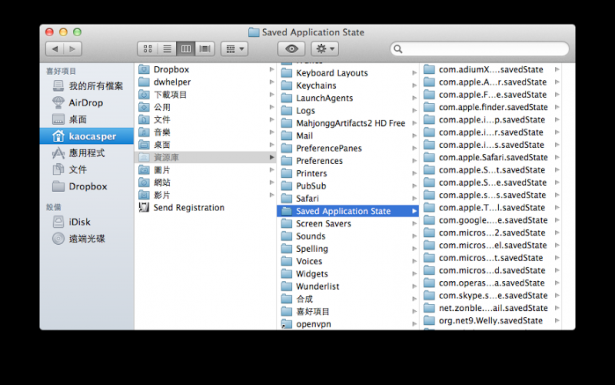Viewport: 615px width, 385px height.
Task: Open the item arrangement dropdown
Action: [235, 49]
